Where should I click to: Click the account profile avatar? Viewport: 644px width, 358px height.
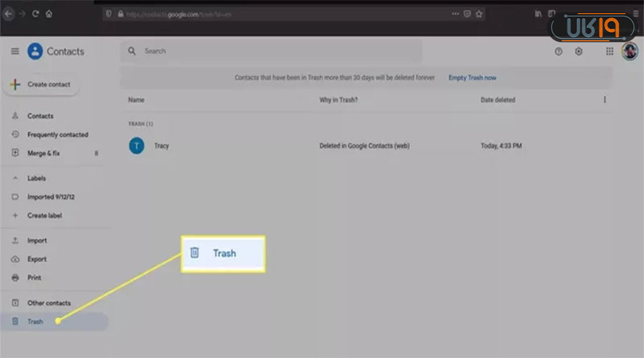(x=630, y=52)
